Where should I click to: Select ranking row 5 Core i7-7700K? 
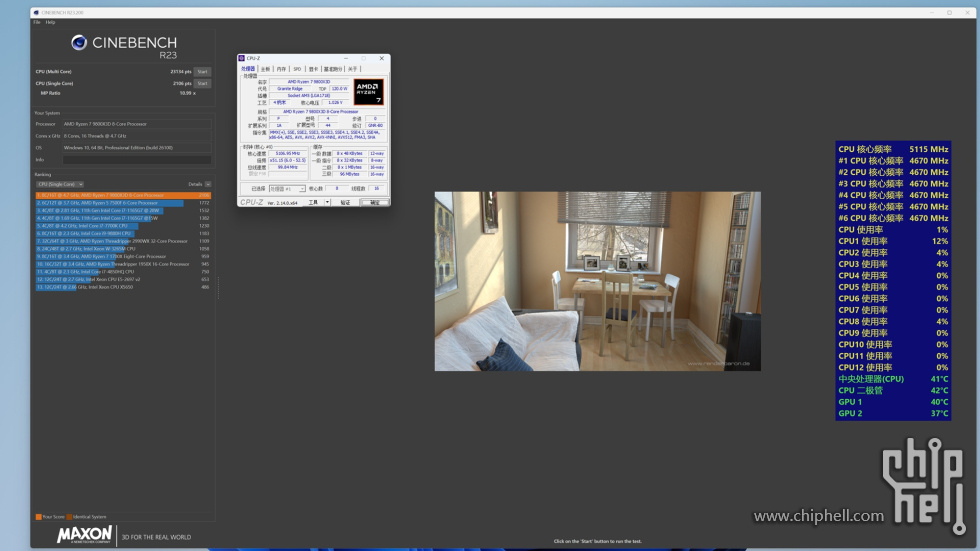coord(123,226)
